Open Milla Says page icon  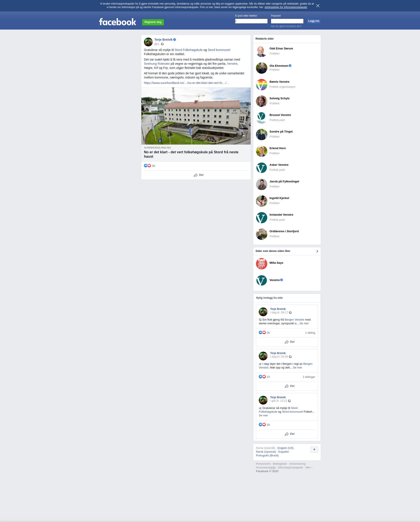262,264
